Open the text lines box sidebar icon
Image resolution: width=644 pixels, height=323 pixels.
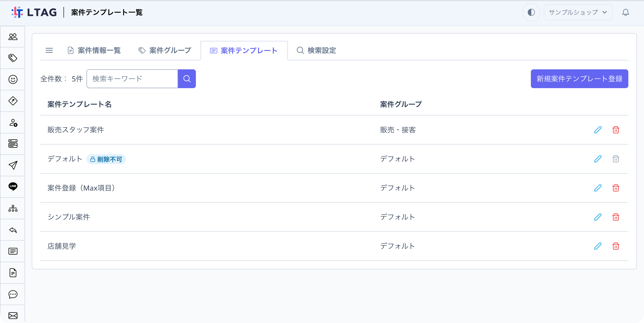pos(13,251)
